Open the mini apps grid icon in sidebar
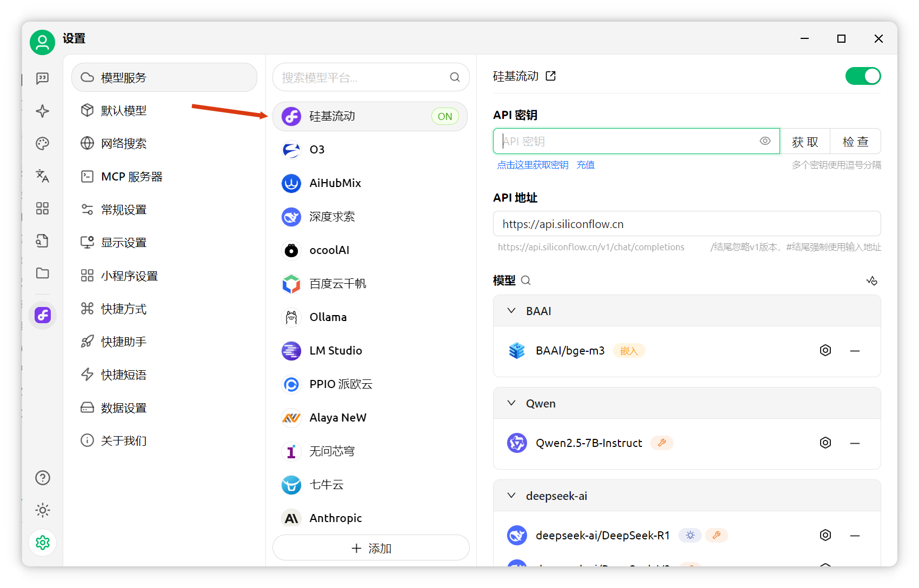 [x=42, y=209]
